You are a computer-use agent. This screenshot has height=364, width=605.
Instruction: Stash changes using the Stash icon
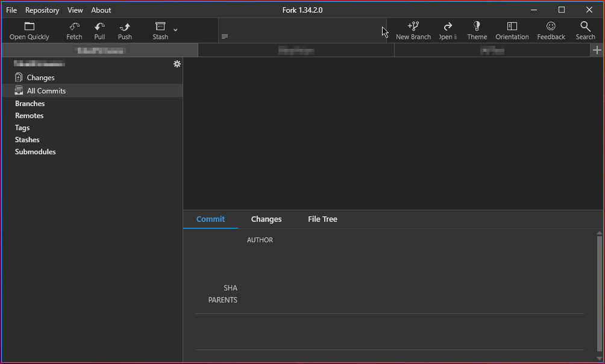(160, 27)
